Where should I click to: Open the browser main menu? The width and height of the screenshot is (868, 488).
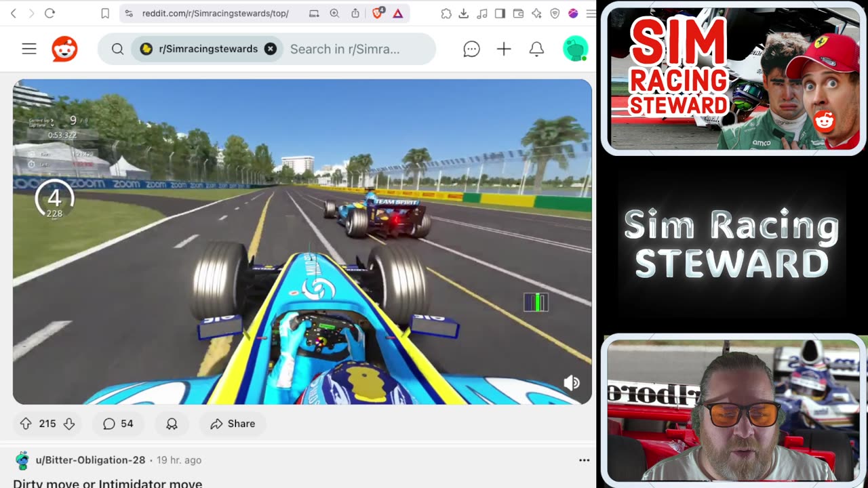590,14
